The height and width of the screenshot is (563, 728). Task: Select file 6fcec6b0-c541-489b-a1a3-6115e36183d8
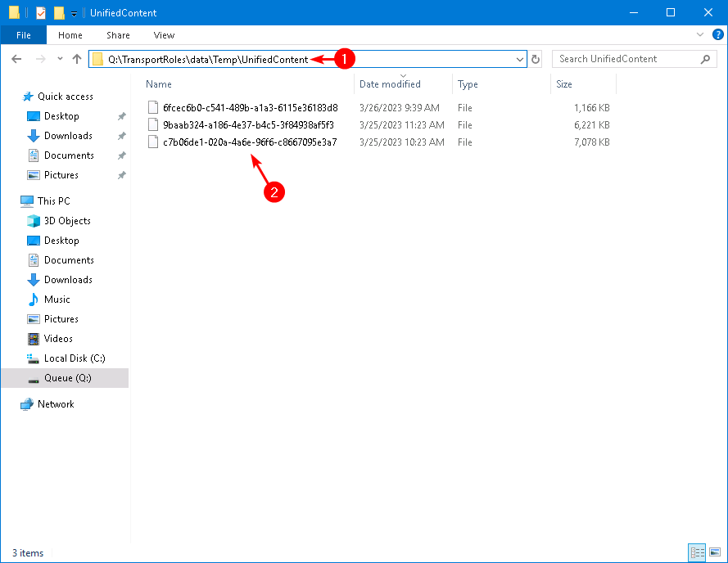(x=251, y=108)
